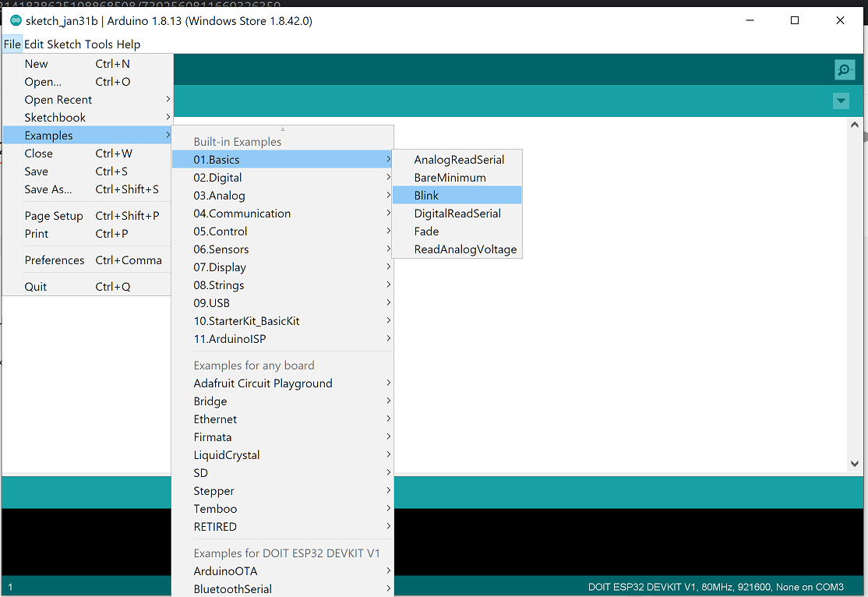Expand the 06.Sensors examples submenu
Viewport: 868px width, 597px height.
click(282, 249)
